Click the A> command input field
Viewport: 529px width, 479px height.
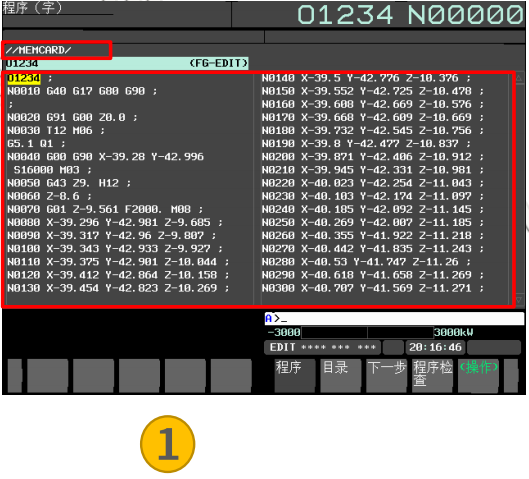pyautogui.click(x=394, y=318)
